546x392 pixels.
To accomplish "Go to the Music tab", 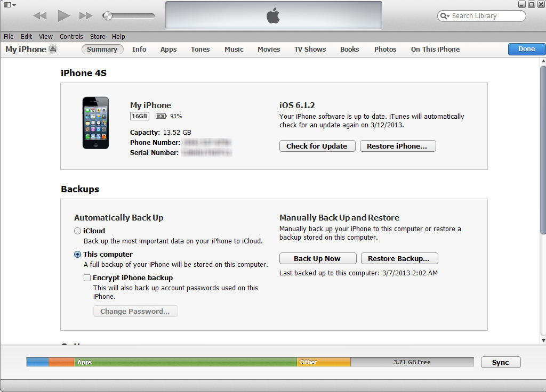I will point(234,50).
